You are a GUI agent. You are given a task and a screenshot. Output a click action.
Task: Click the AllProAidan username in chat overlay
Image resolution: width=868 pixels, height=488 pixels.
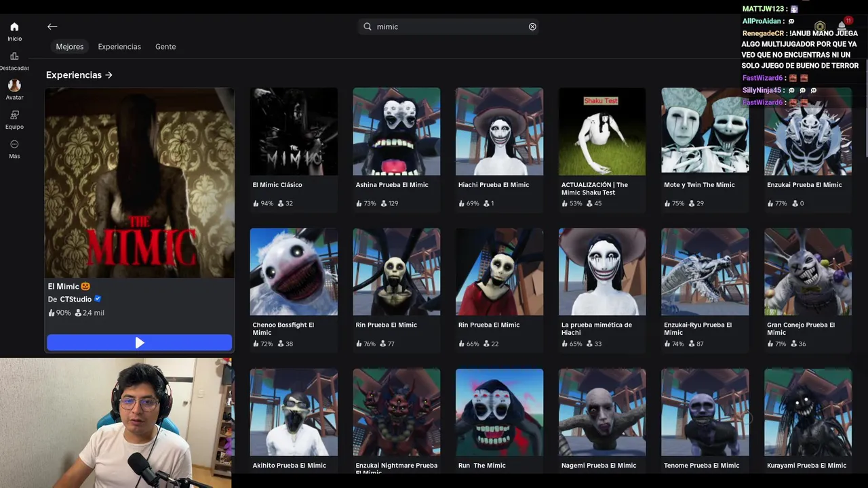click(762, 21)
